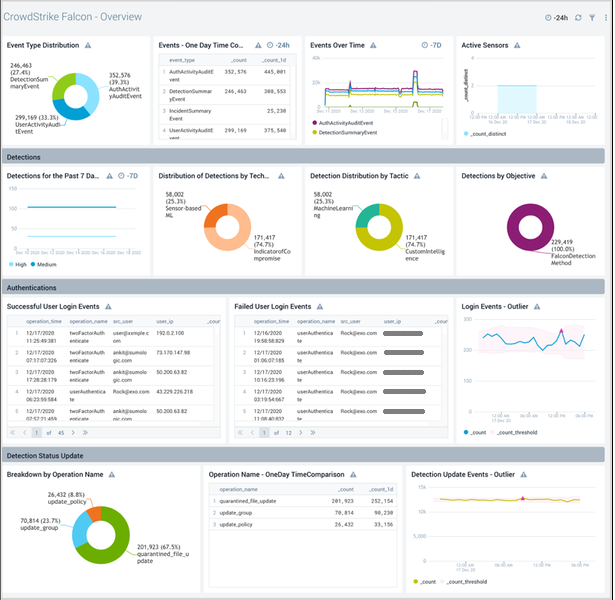Go to next page of Failed User Login Events

click(302, 433)
